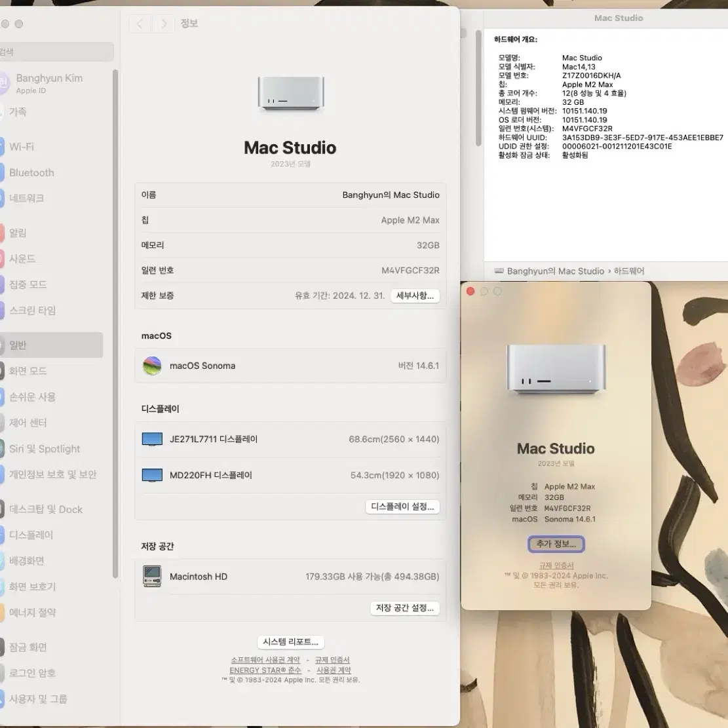This screenshot has width=728, height=728.
Task: Click Banghyun의 Mac Studio in System Information path bar
Action: (556, 271)
